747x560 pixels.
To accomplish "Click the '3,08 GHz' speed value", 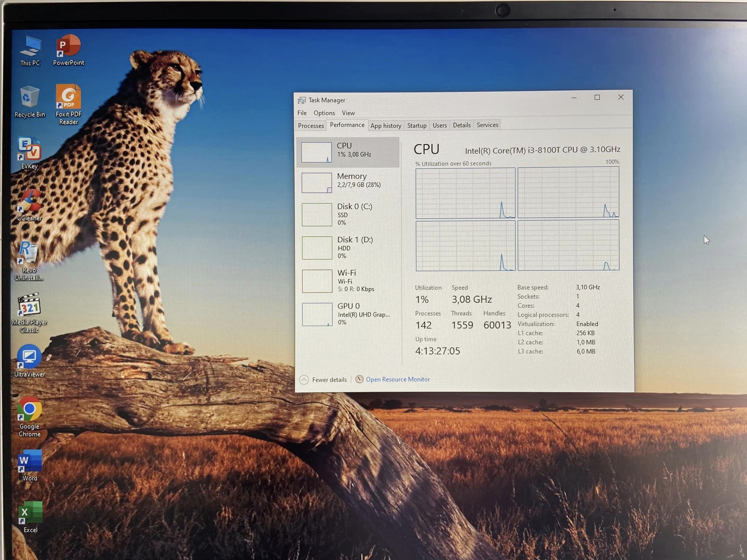I will click(x=472, y=299).
